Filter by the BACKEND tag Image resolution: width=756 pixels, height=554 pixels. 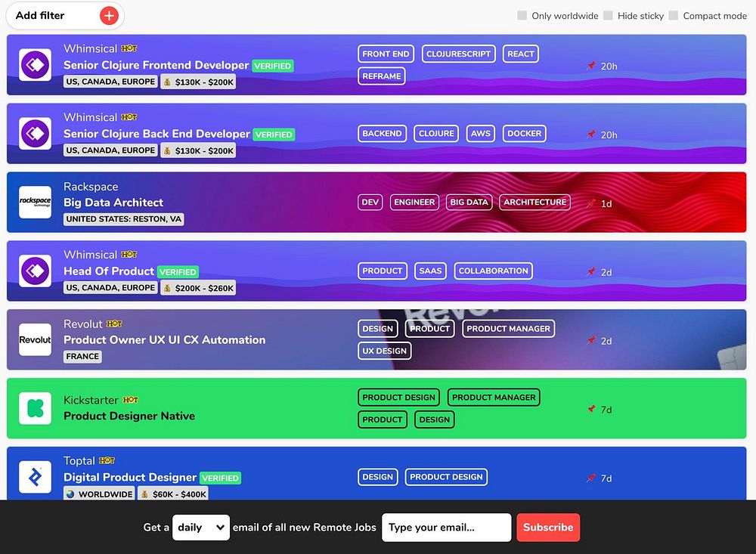pyautogui.click(x=382, y=134)
